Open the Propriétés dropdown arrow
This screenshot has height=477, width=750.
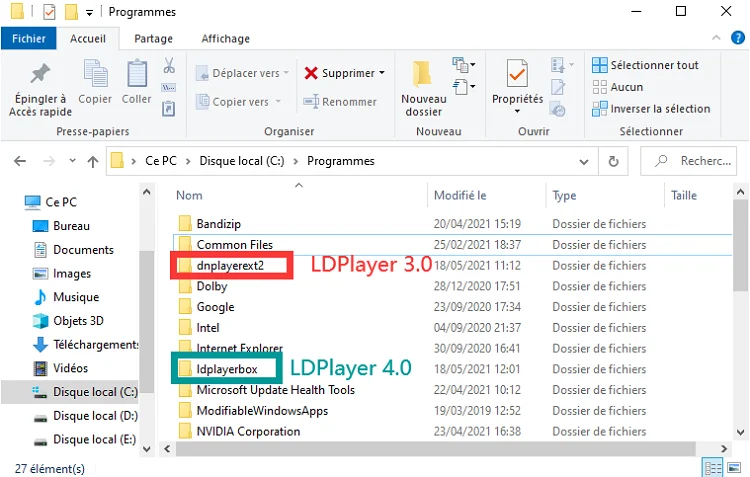[517, 111]
